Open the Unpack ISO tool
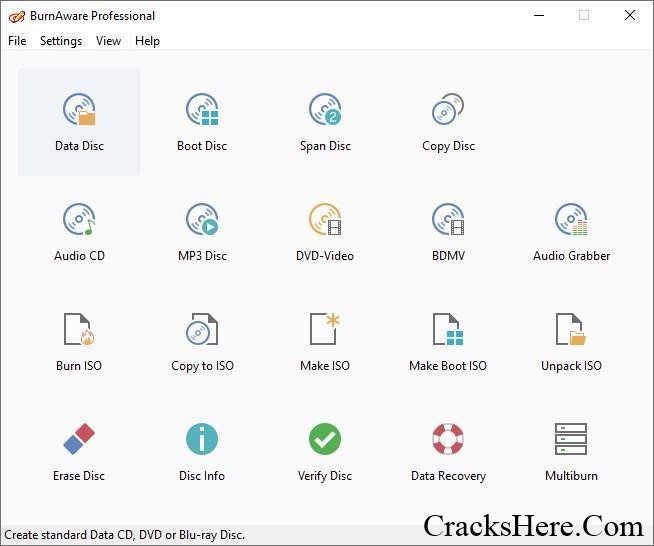This screenshot has height=546, width=654. 571,342
